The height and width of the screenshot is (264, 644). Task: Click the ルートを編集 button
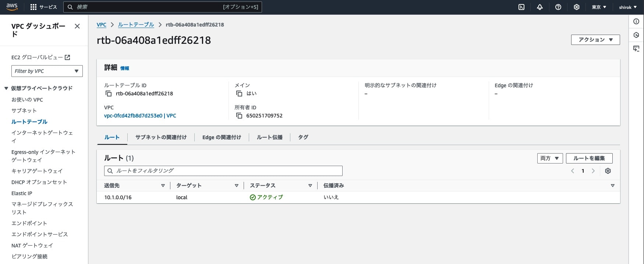[589, 158]
